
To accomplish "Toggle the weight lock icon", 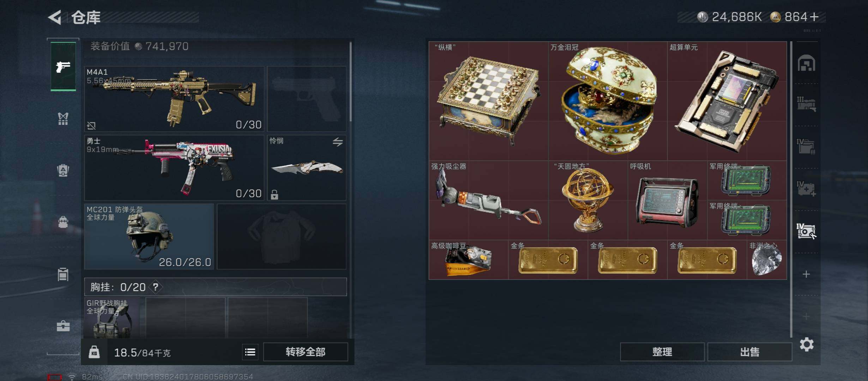I will pos(94,352).
